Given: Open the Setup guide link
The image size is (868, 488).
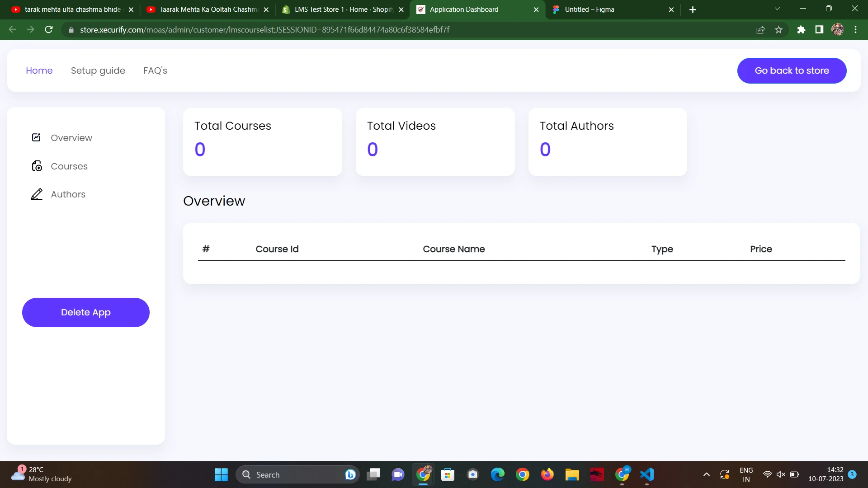Looking at the screenshot, I should click(x=98, y=70).
